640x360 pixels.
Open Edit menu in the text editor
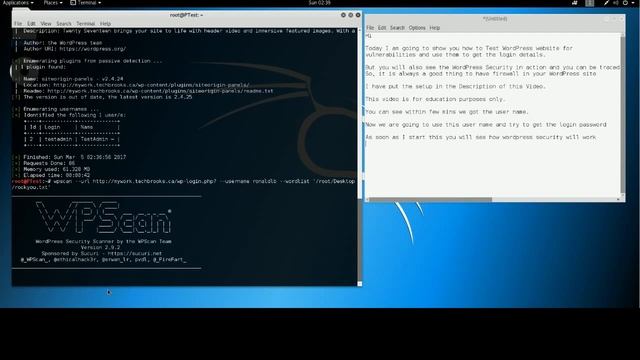point(382,28)
